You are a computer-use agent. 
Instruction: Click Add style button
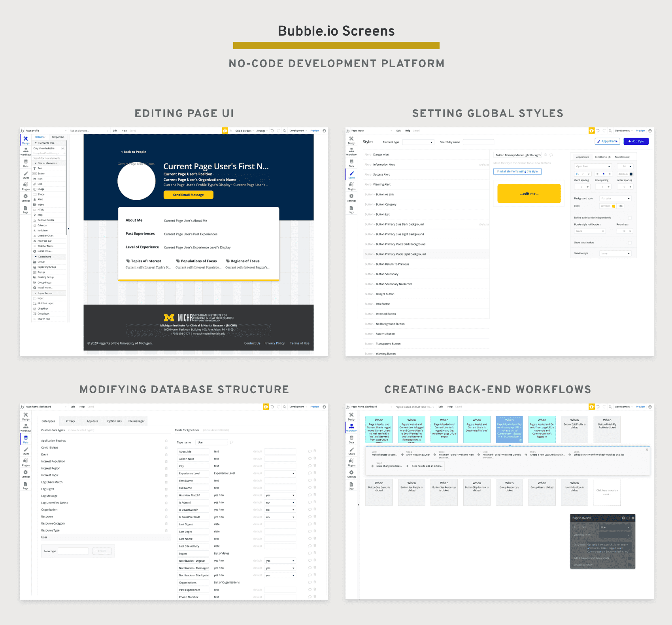tap(636, 141)
